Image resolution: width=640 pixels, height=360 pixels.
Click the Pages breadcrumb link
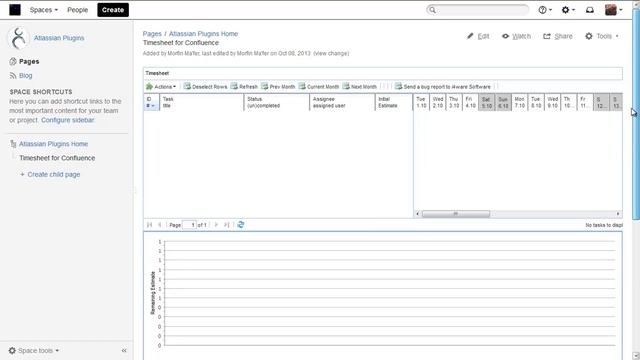click(x=152, y=34)
